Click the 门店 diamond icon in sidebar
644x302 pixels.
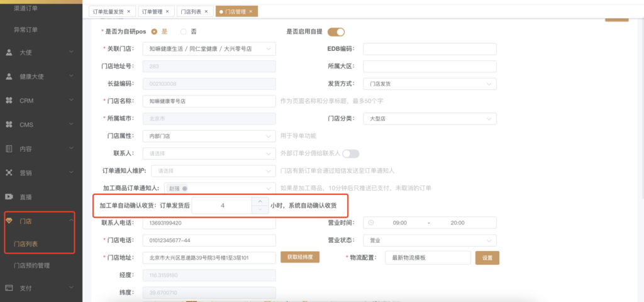pos(9,221)
